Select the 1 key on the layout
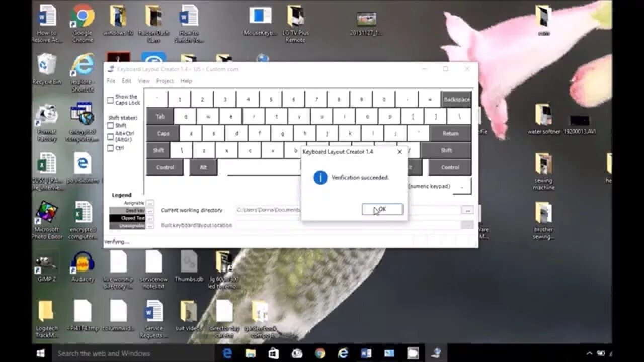 [180, 99]
